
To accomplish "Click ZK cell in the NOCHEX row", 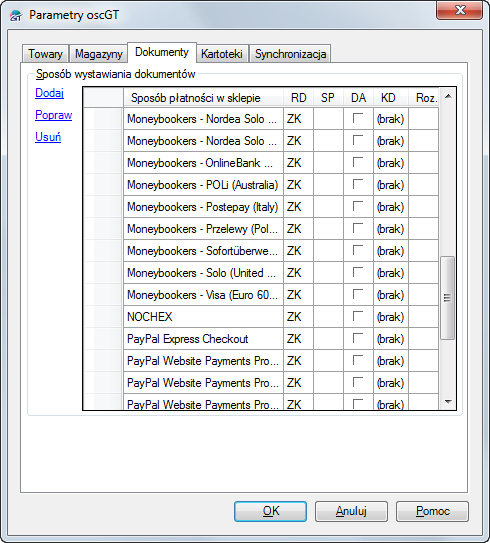I will [x=299, y=317].
